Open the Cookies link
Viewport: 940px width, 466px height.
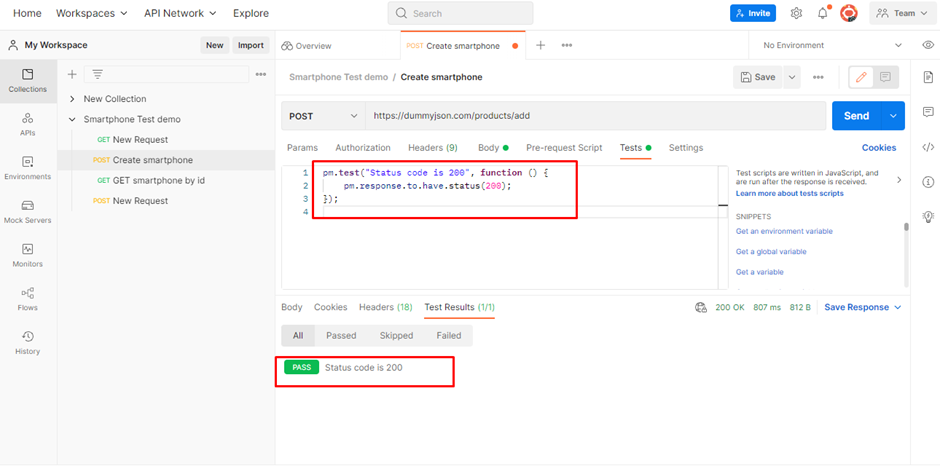pos(879,148)
